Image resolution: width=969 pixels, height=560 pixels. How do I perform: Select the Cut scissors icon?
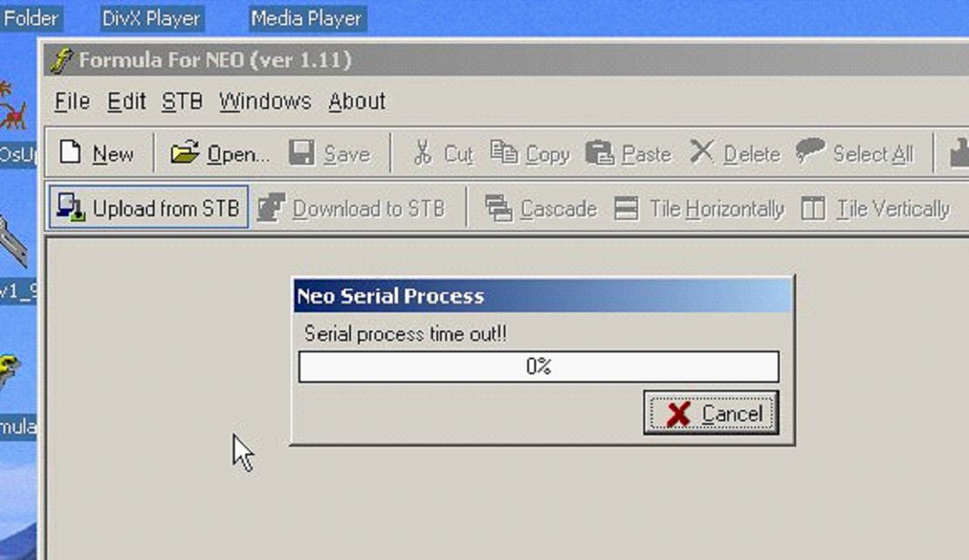423,153
